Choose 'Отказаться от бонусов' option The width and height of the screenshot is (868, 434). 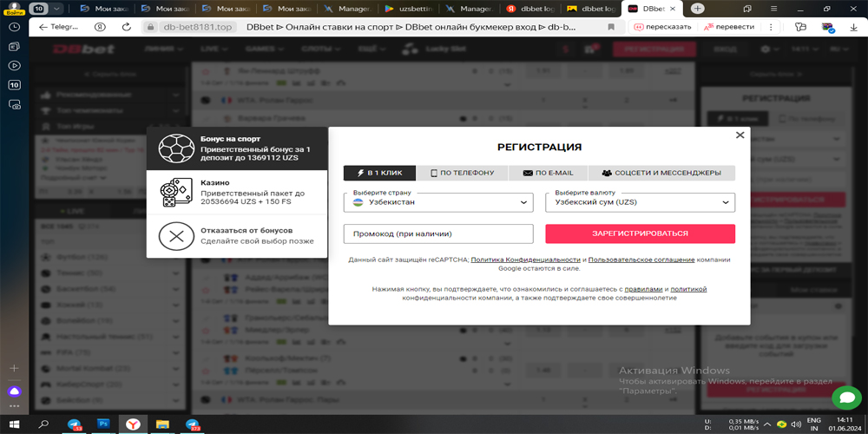[238, 236]
